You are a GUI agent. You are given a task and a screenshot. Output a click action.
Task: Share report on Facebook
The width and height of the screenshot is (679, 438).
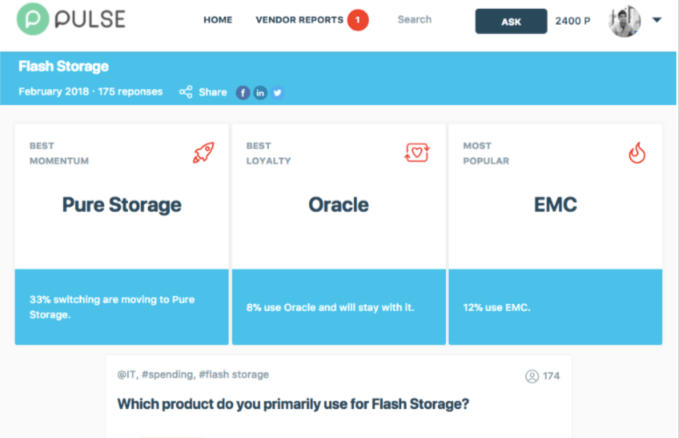tap(242, 92)
